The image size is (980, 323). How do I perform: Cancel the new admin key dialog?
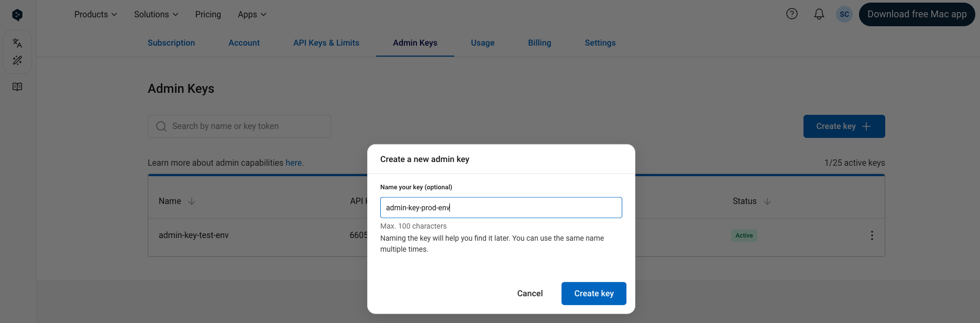tap(530, 294)
